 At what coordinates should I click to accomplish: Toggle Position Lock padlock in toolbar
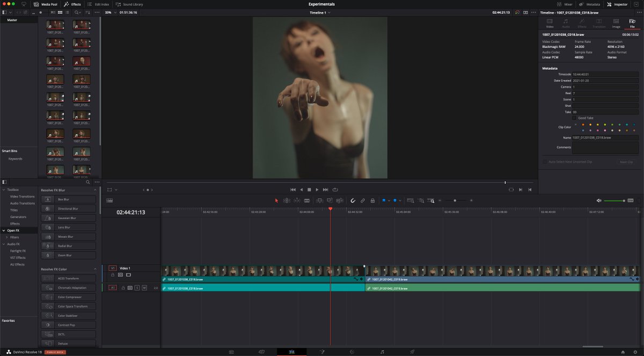click(372, 200)
